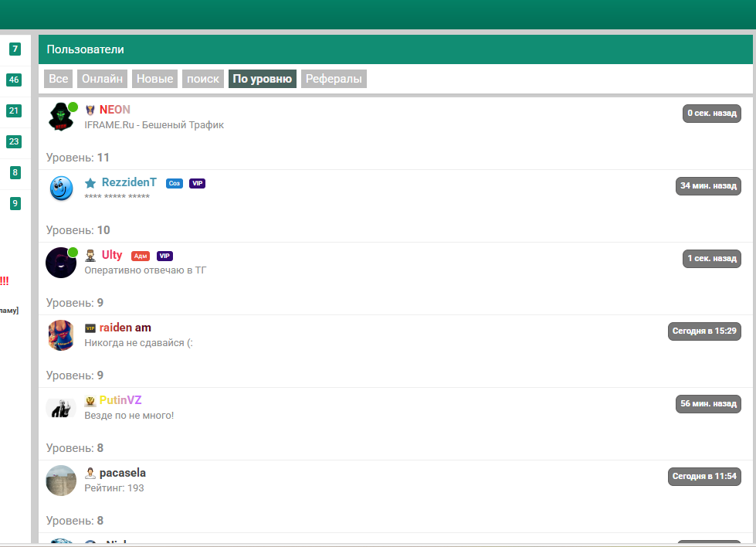Click the Соз badge next to RezzidenT

pyautogui.click(x=175, y=183)
